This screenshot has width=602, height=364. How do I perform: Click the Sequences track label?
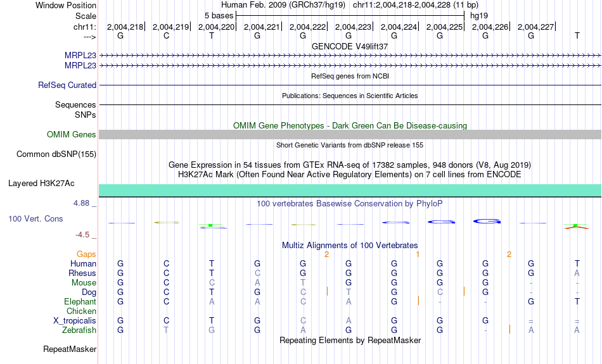[x=75, y=104]
